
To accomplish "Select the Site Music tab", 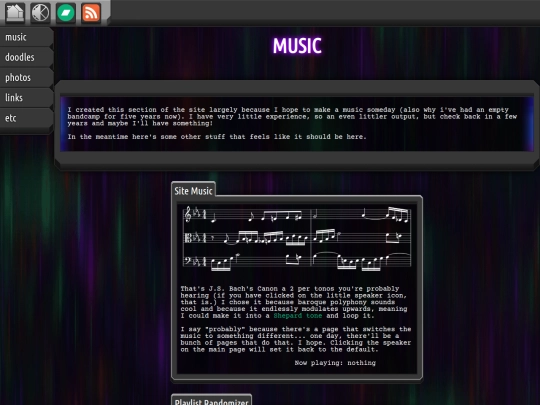I will (x=193, y=191).
